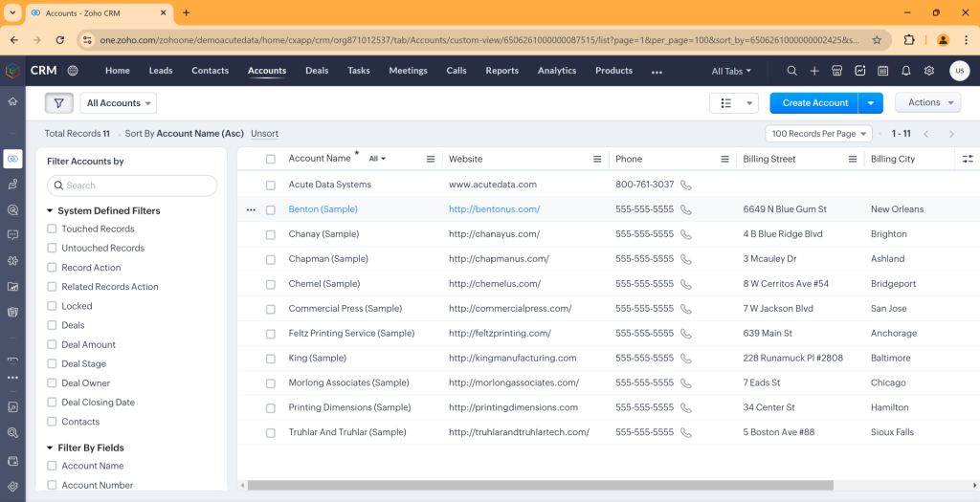
Task: Open http://bentonus.com/ website link
Action: point(495,209)
